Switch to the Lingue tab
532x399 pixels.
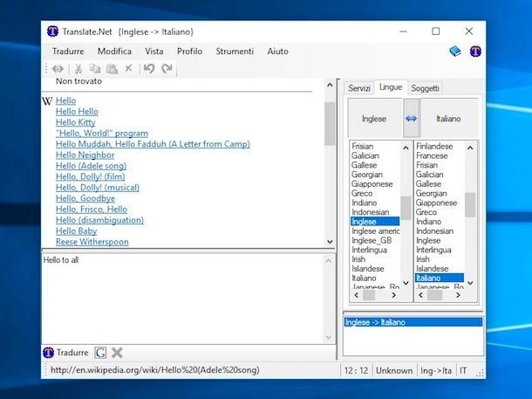tap(391, 87)
